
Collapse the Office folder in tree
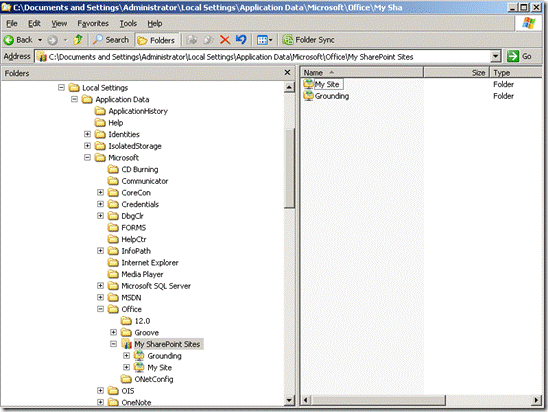pos(100,309)
